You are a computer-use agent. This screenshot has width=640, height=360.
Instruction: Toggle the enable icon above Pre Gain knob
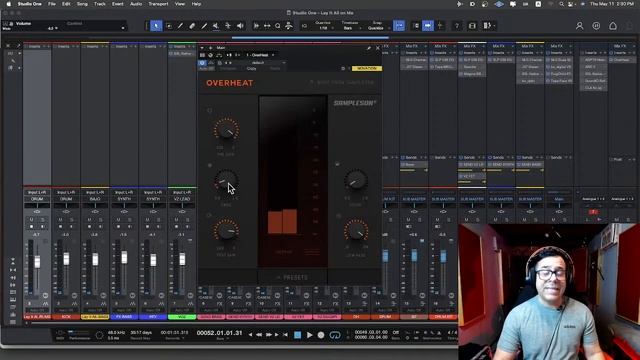click(x=209, y=110)
